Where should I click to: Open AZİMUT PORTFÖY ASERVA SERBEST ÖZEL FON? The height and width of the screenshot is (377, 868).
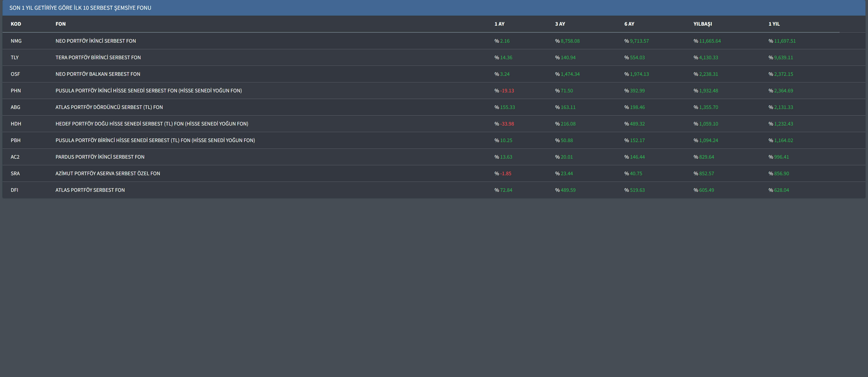[108, 174]
